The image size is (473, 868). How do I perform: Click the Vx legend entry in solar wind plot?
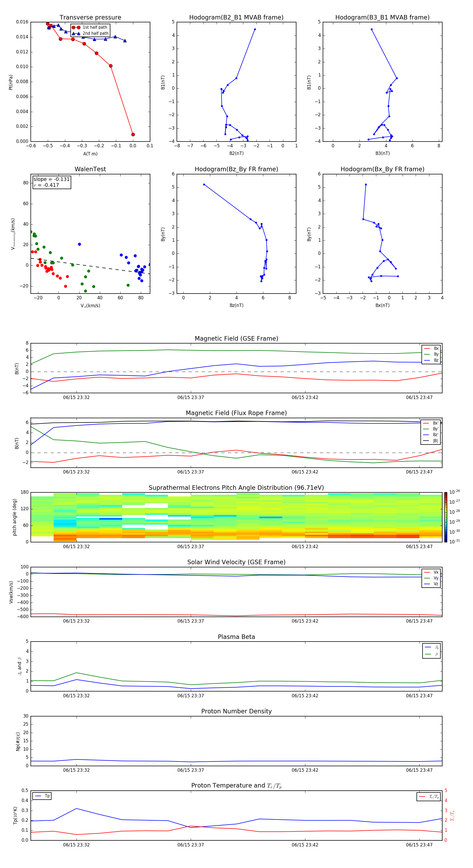click(431, 572)
